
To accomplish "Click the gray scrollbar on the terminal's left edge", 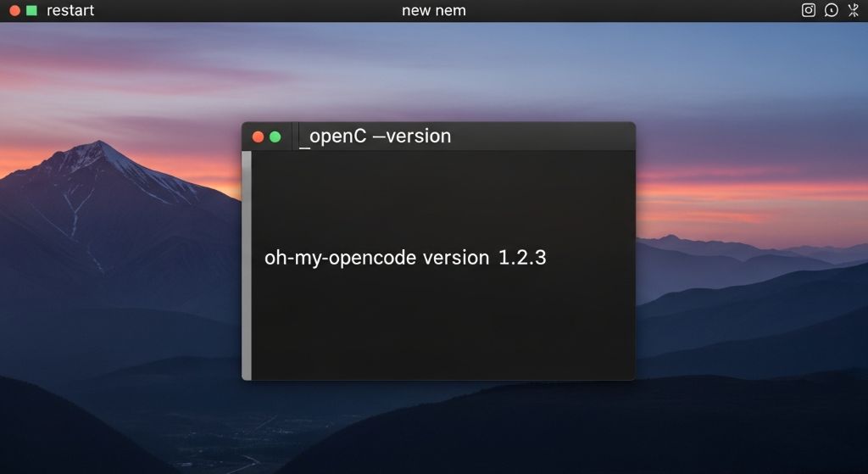I will [x=247, y=265].
